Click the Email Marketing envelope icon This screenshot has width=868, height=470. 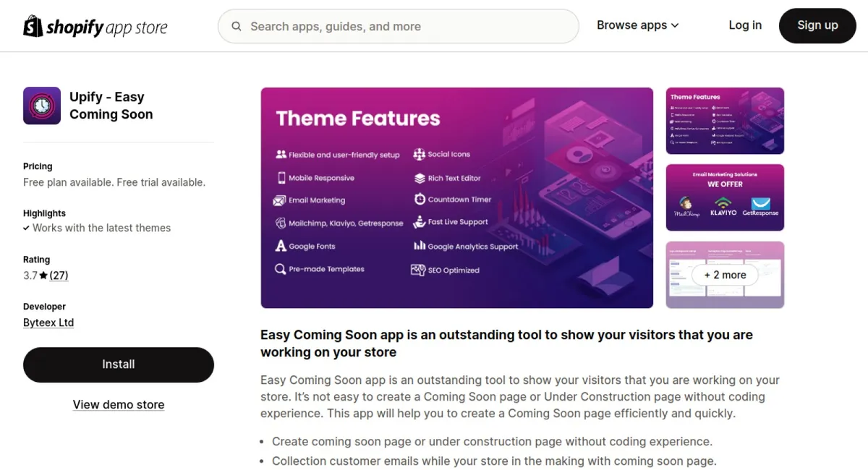pos(280,200)
